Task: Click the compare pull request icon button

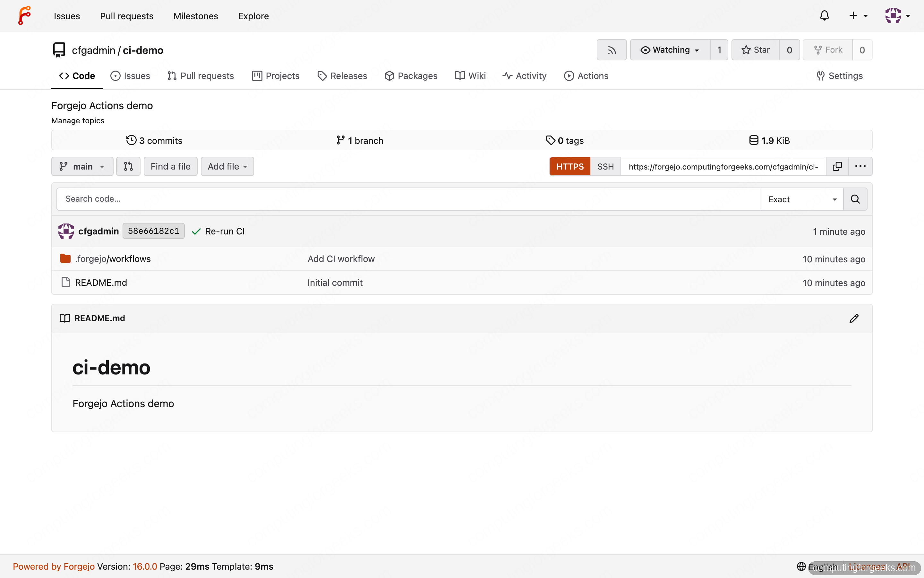Action: pos(128,166)
